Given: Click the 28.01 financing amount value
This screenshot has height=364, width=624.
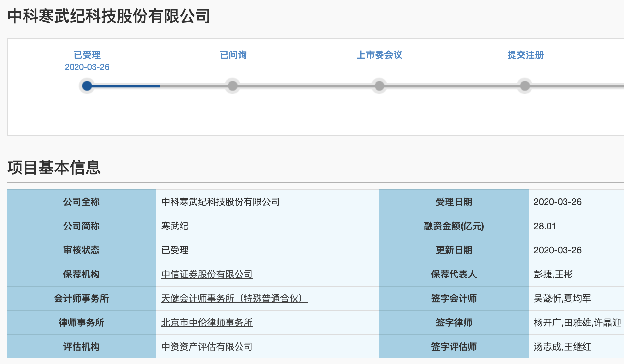Looking at the screenshot, I should 545,226.
